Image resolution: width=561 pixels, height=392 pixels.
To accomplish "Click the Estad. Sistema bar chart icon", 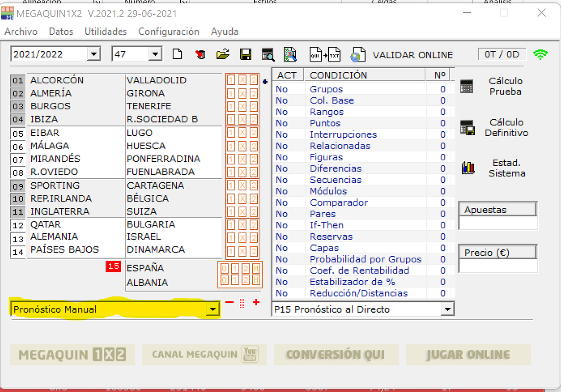I will click(468, 168).
